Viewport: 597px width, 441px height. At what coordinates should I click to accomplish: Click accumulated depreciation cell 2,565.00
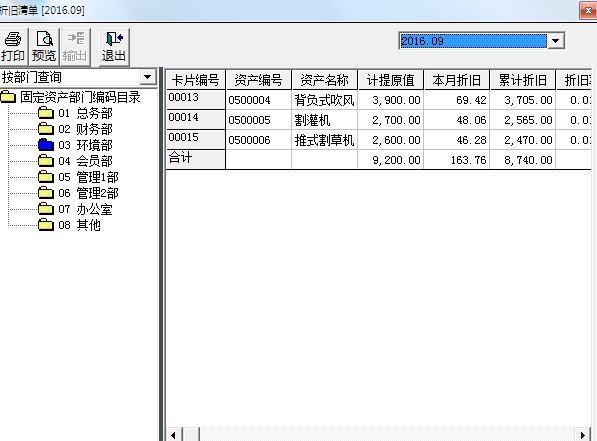pyautogui.click(x=523, y=120)
